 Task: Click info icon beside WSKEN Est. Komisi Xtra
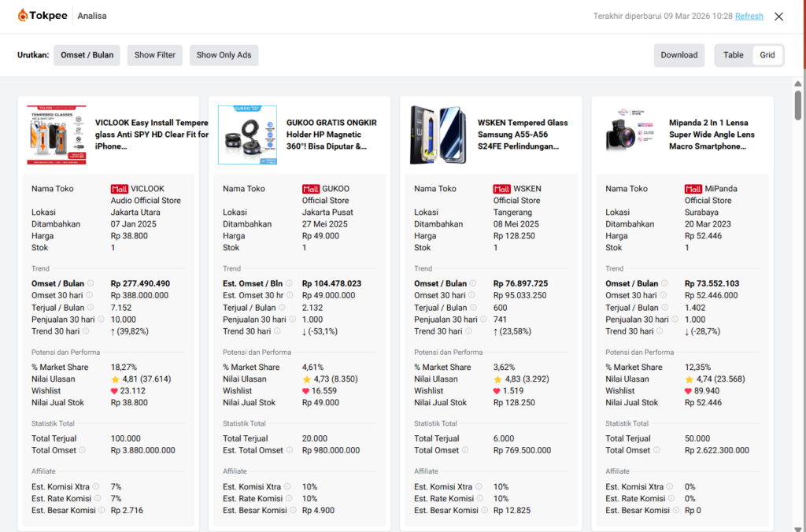(x=479, y=486)
